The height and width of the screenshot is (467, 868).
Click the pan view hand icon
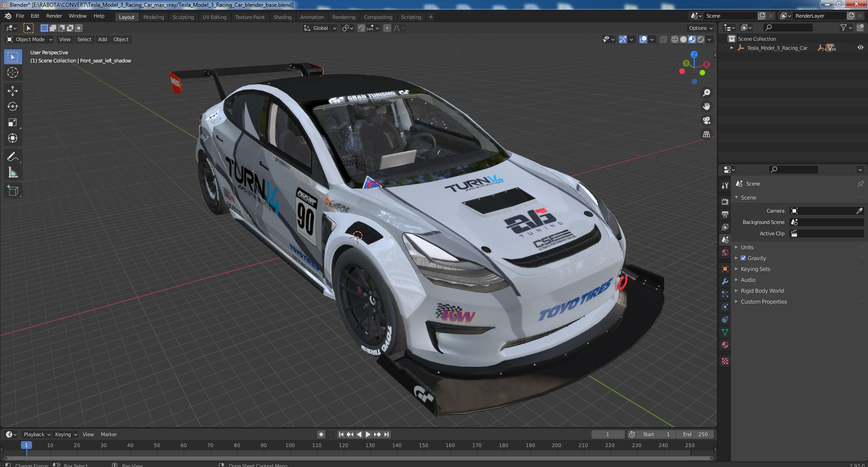[x=706, y=106]
